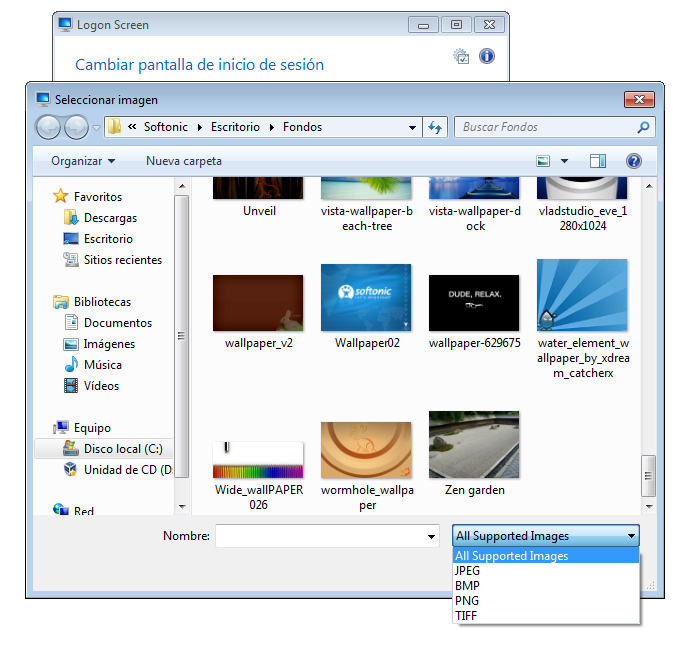
Task: Toggle the preview pane icon
Action: [598, 161]
